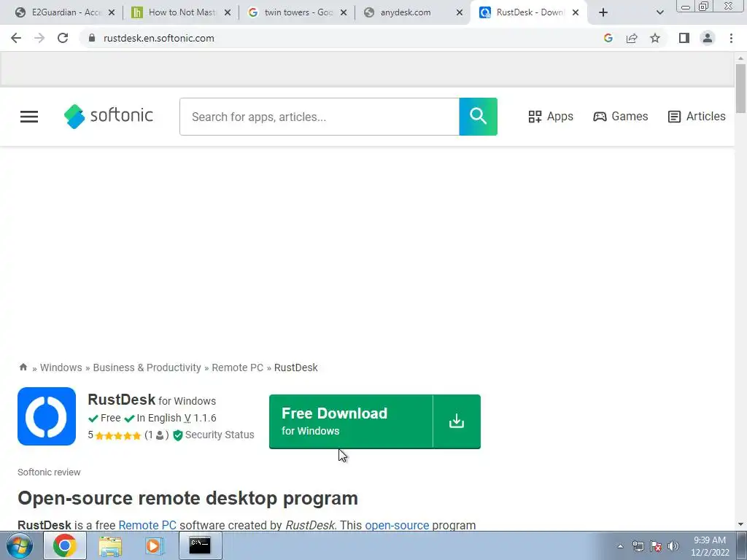Click the address bar URL
Image resolution: width=747 pixels, height=560 pixels.
158,38
